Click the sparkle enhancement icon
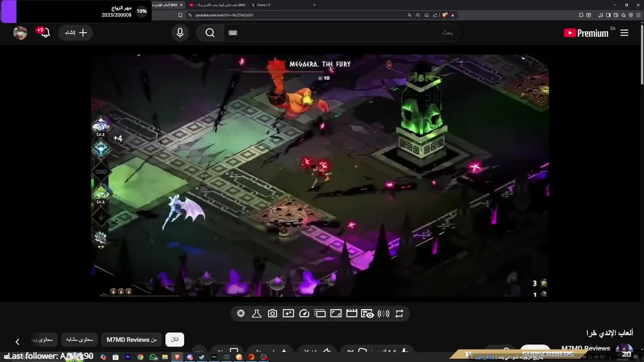The width and height of the screenshot is (644, 362). (x=288, y=313)
